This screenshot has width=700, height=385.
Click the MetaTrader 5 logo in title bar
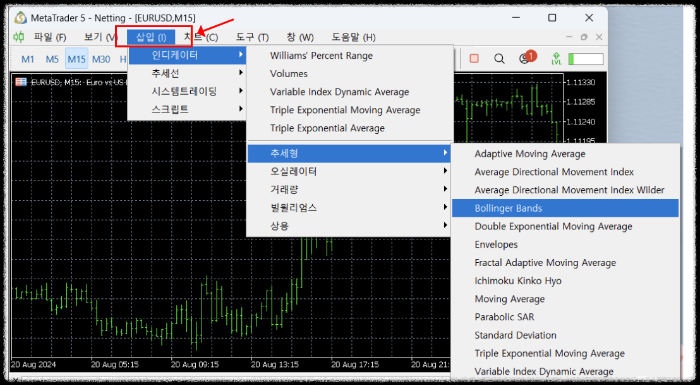21,18
